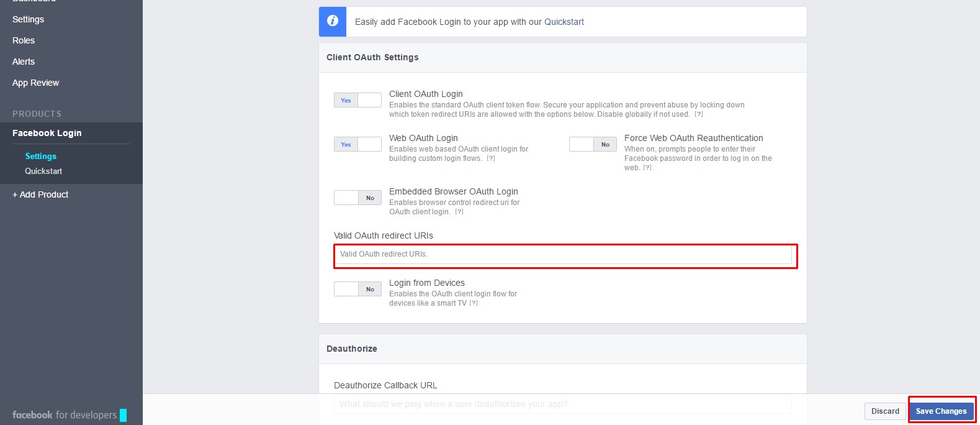Screen dimensions: 980x425
Task: Open help [?] for Web OAuth Login
Action: [x=491, y=158]
